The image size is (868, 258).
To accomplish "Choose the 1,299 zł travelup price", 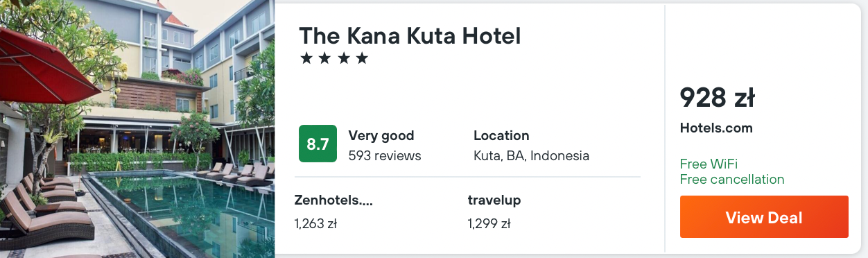I will click(489, 223).
